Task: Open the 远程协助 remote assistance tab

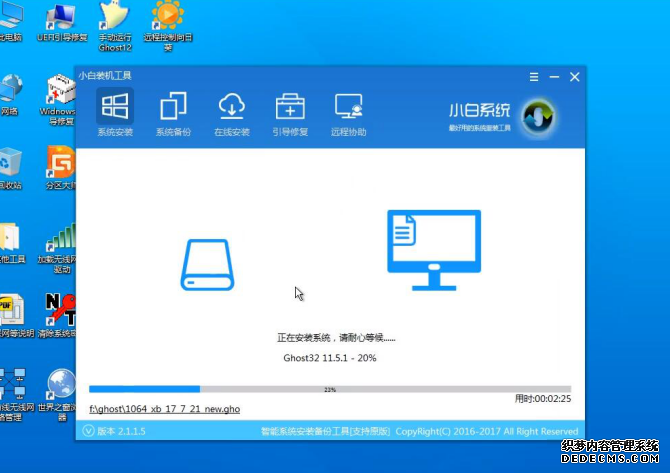Action: [349, 113]
